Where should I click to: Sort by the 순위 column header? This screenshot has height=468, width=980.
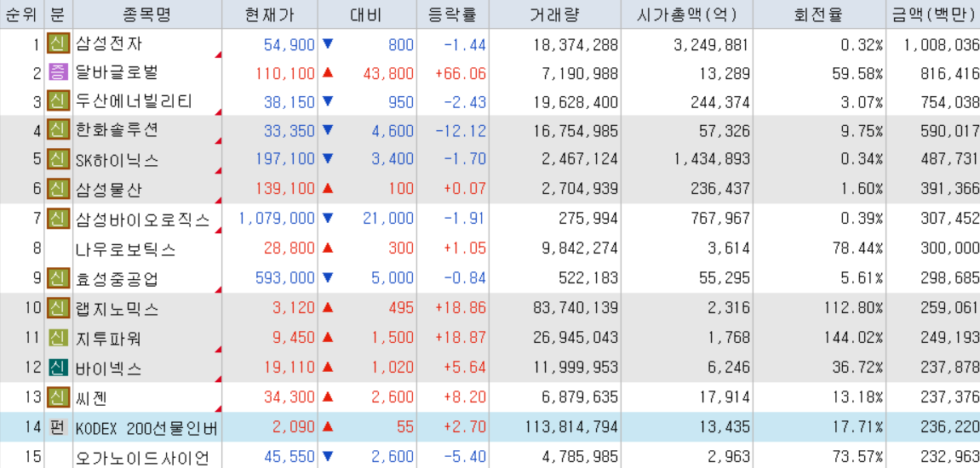click(x=21, y=14)
